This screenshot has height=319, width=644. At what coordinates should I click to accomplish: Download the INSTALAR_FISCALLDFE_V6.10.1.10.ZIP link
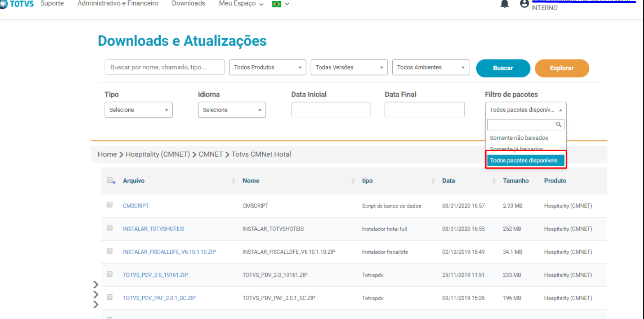[169, 252]
